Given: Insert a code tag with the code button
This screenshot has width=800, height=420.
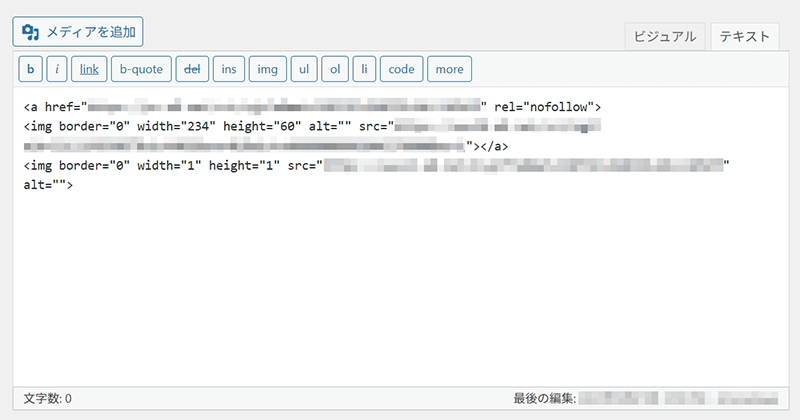Looking at the screenshot, I should coord(402,69).
